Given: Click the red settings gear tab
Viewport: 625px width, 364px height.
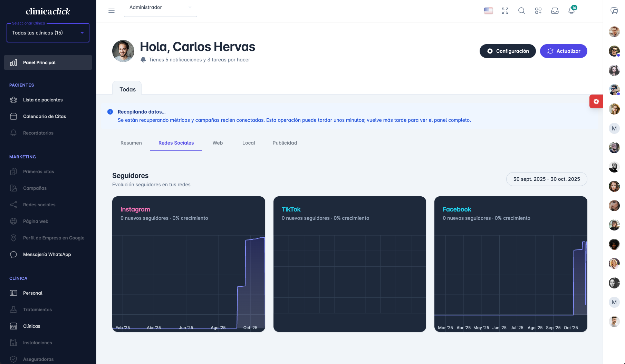Looking at the screenshot, I should click(x=596, y=101).
